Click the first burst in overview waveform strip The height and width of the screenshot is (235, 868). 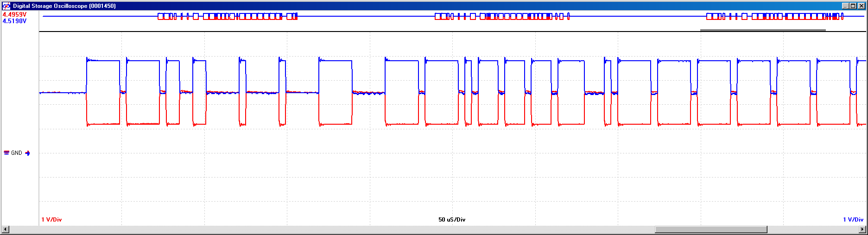(x=228, y=16)
